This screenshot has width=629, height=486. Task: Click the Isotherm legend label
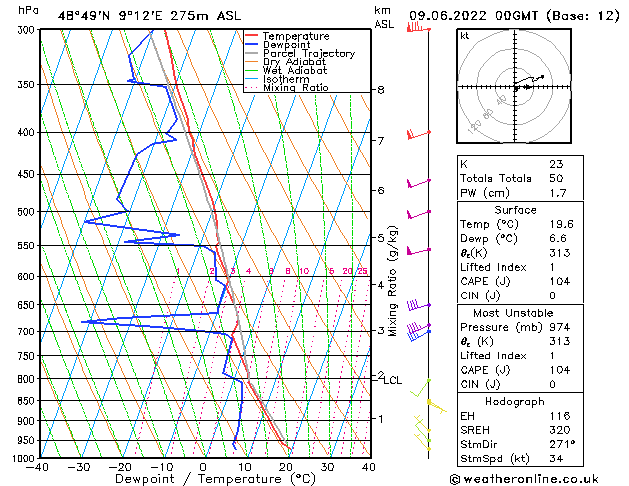286,79
